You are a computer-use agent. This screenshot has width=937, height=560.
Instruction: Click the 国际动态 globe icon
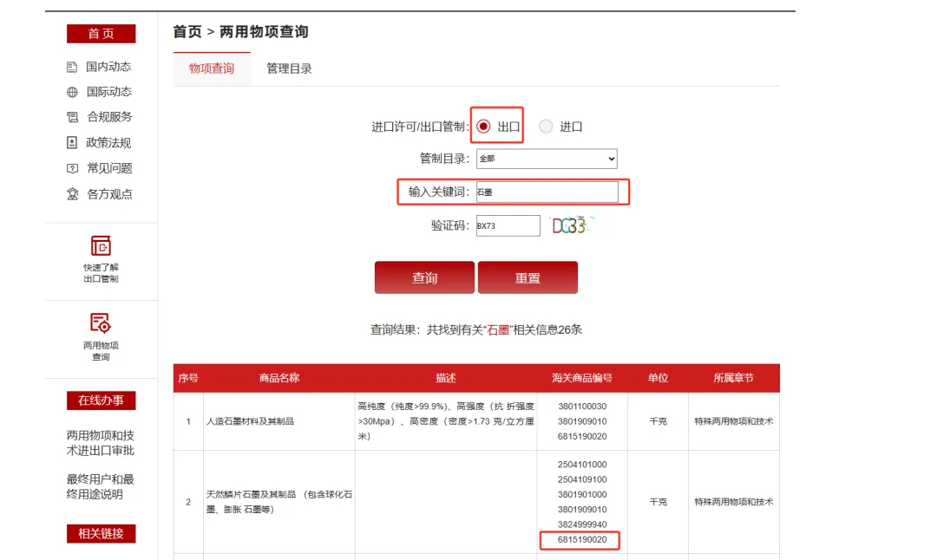72,92
